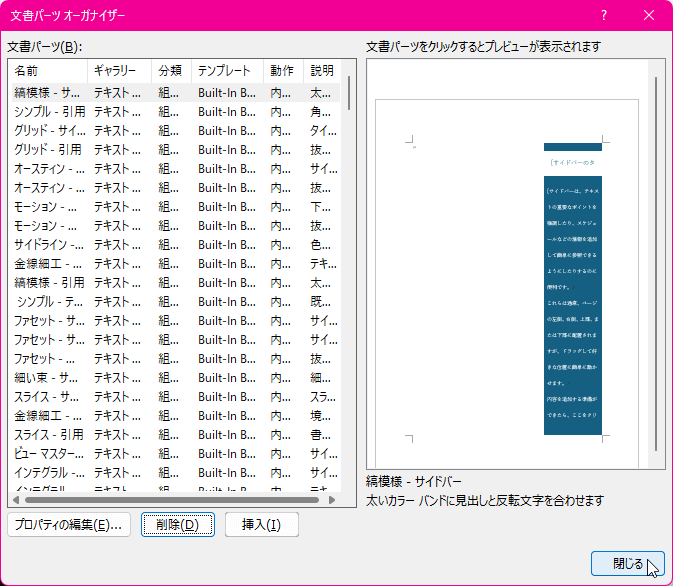Select the スライス - 引用 row

176,435
